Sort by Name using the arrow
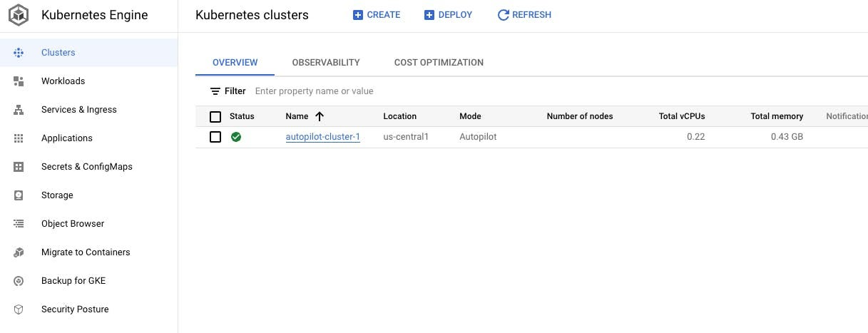 (319, 116)
